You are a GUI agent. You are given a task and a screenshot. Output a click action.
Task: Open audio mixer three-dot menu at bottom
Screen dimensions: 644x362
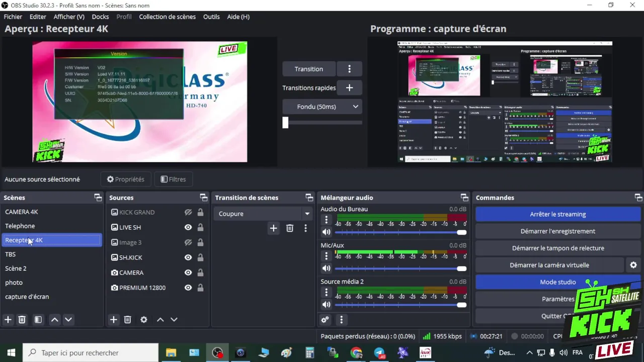click(x=341, y=320)
